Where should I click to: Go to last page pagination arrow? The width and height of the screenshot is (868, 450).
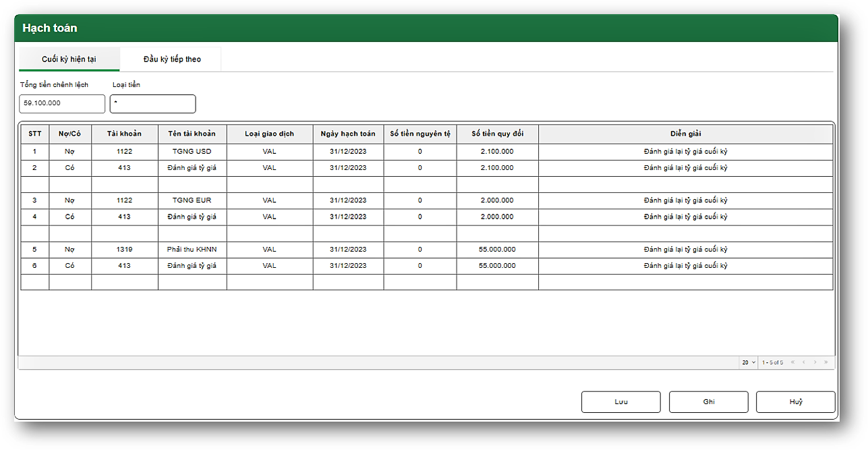click(826, 362)
